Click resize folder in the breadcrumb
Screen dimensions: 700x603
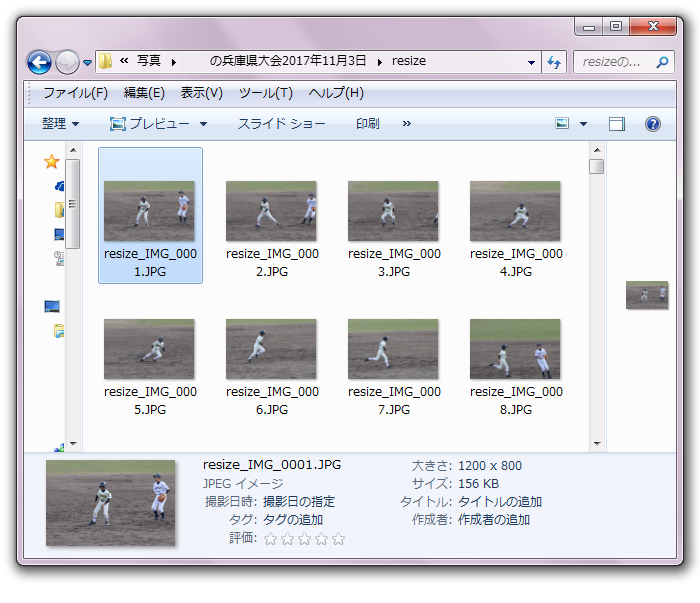tap(409, 61)
